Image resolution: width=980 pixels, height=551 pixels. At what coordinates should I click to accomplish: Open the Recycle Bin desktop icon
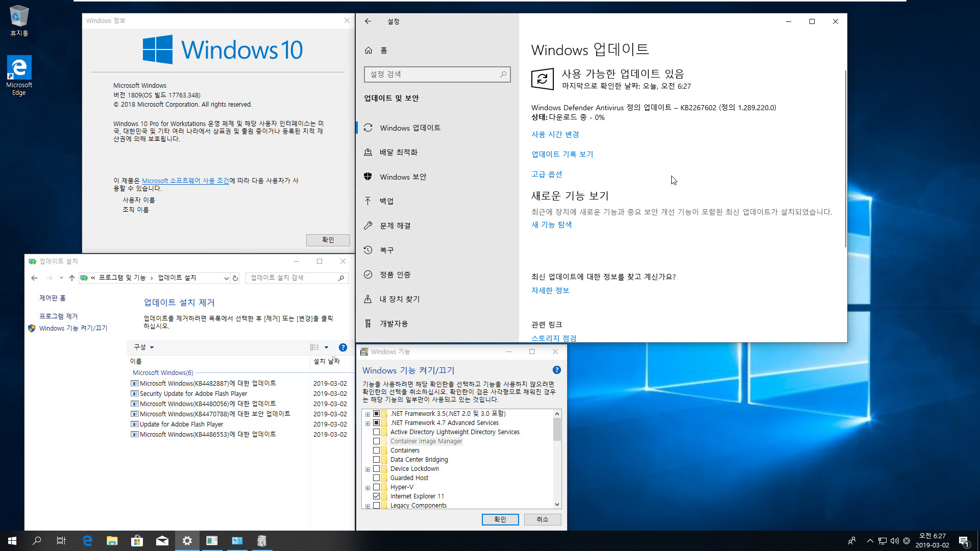pyautogui.click(x=19, y=20)
